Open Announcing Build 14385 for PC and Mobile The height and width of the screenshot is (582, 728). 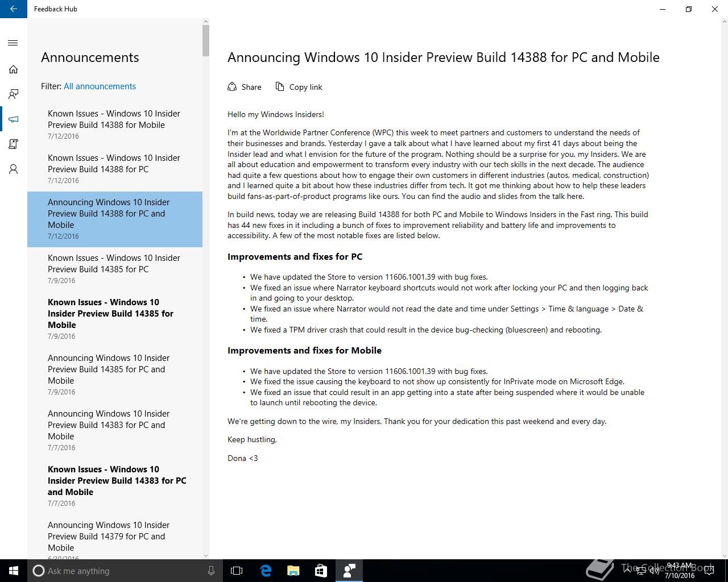[115, 375]
